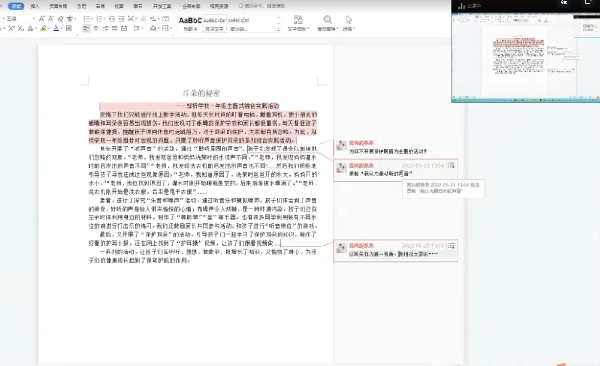Justify the paragraph text
Viewport: 600px width, 366px height.
(x=114, y=28)
